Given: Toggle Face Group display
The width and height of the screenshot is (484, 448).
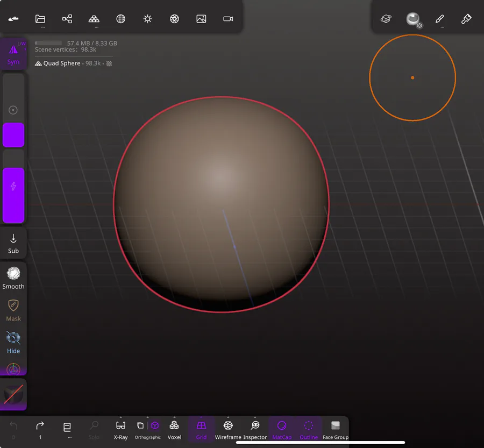Looking at the screenshot, I should tap(336, 430).
